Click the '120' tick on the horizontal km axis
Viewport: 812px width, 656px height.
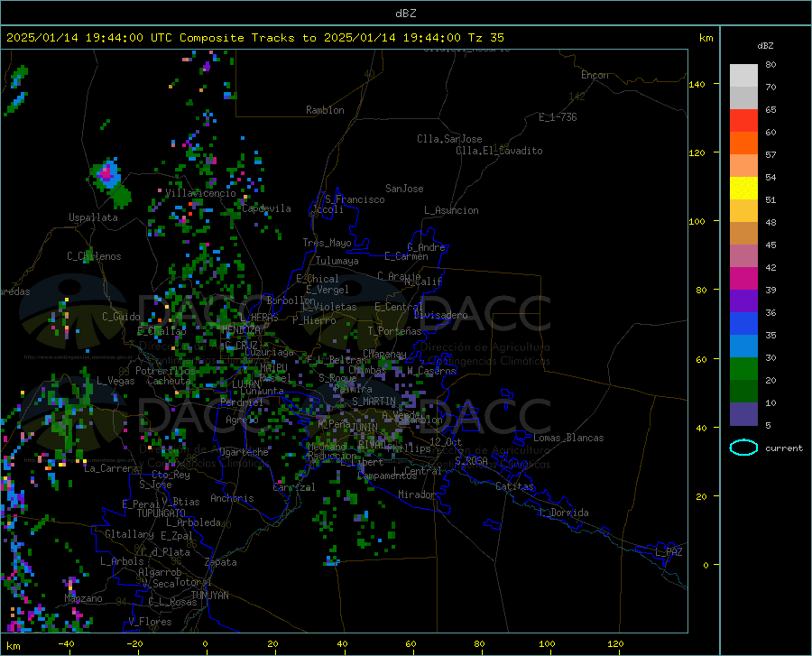point(615,643)
